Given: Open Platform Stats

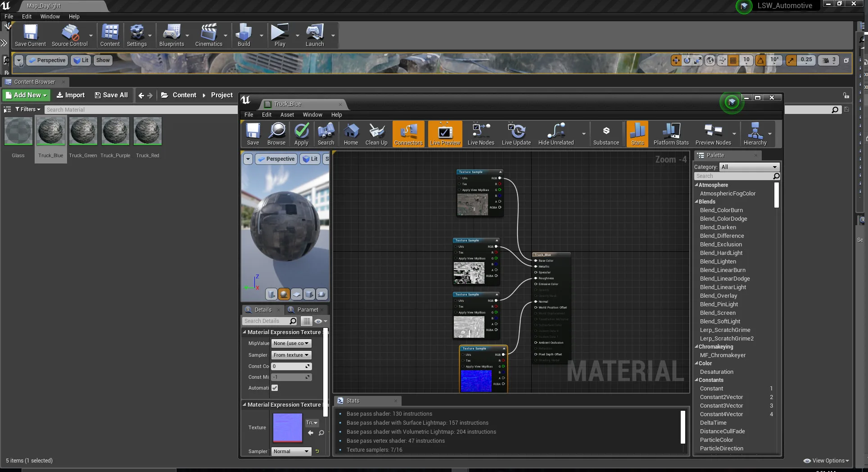Looking at the screenshot, I should click(671, 134).
